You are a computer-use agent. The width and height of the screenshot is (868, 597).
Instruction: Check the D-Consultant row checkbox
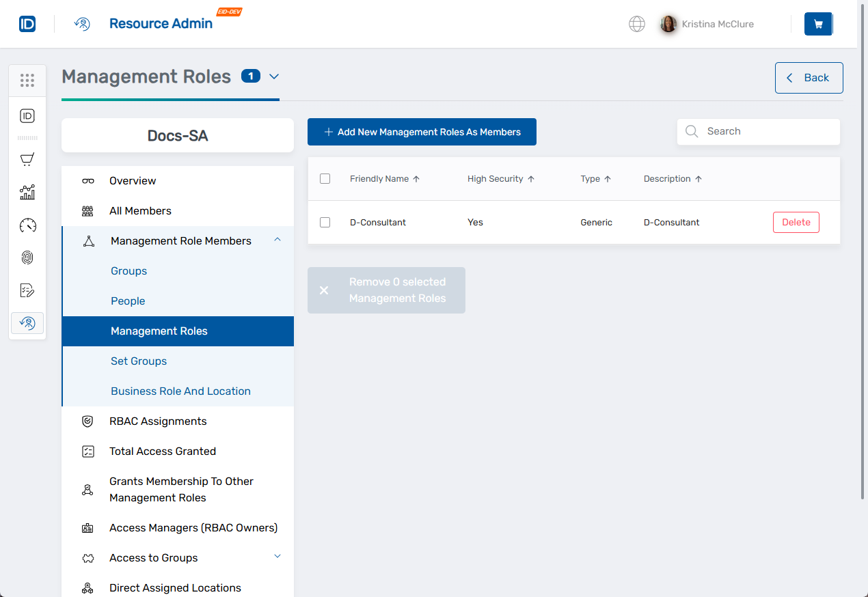click(325, 222)
